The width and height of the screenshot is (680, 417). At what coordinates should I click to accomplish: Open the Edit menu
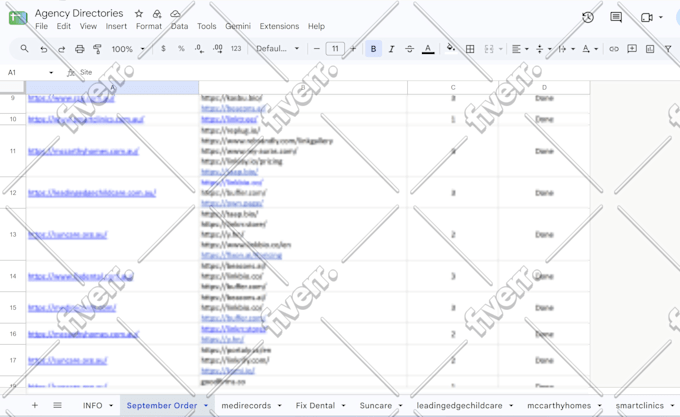[x=64, y=26]
